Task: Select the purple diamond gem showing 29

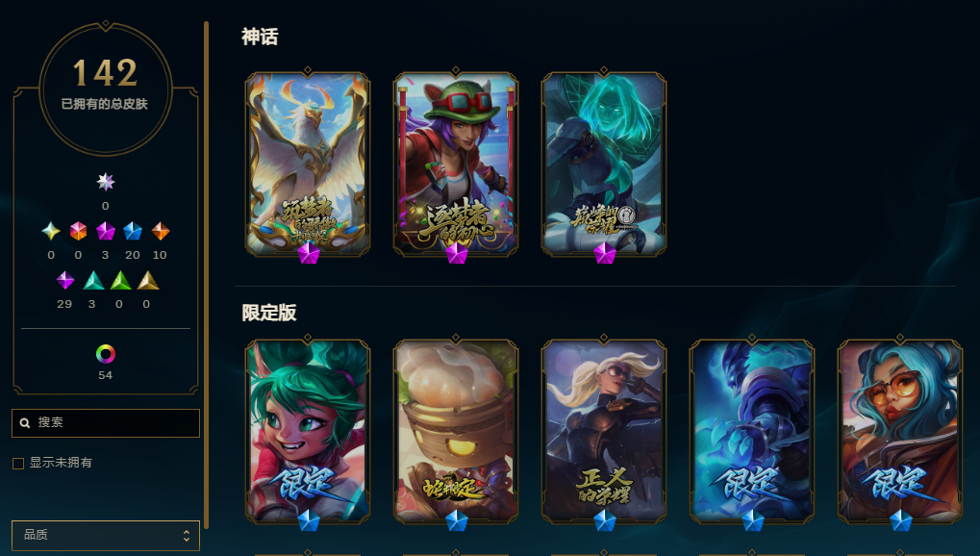Action: (65, 280)
